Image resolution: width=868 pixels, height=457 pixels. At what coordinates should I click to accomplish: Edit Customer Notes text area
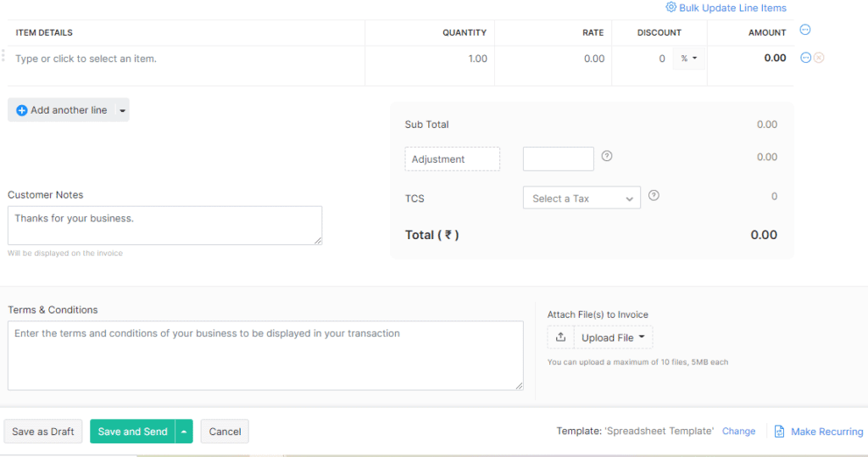click(x=165, y=226)
